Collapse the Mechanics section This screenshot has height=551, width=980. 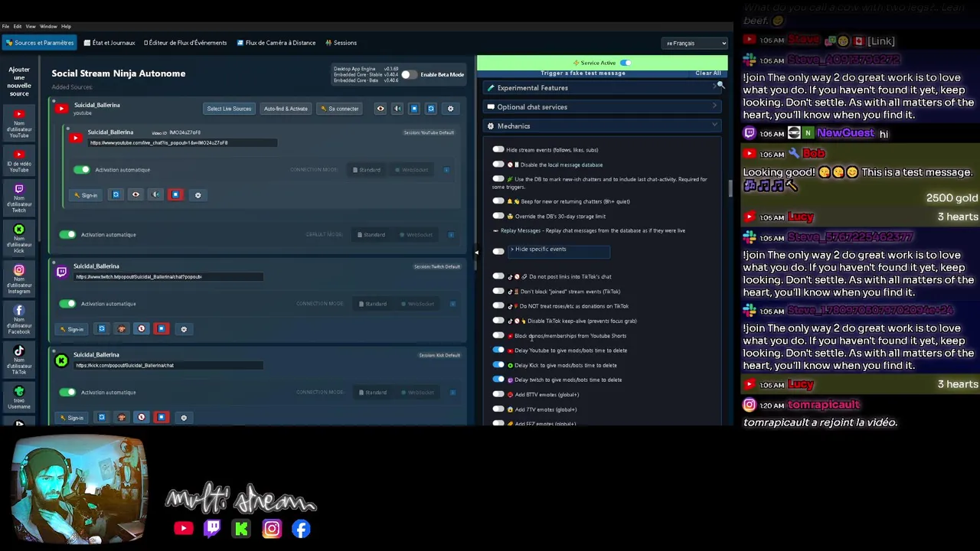pos(602,126)
